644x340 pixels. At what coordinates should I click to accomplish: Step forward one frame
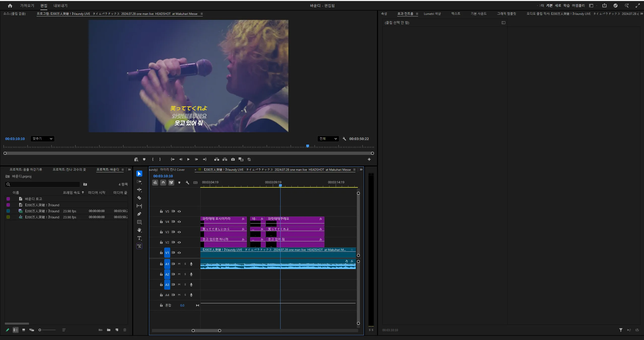(196, 159)
